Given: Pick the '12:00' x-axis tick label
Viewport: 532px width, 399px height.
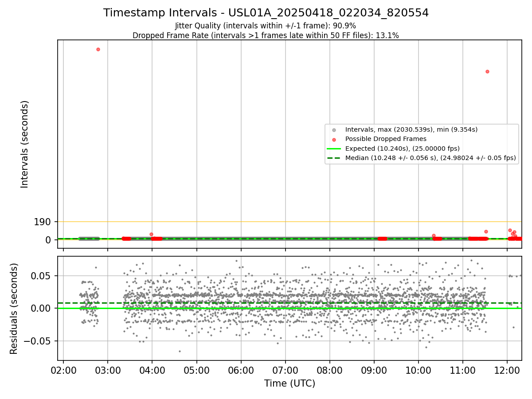Looking at the screenshot, I should [508, 370].
